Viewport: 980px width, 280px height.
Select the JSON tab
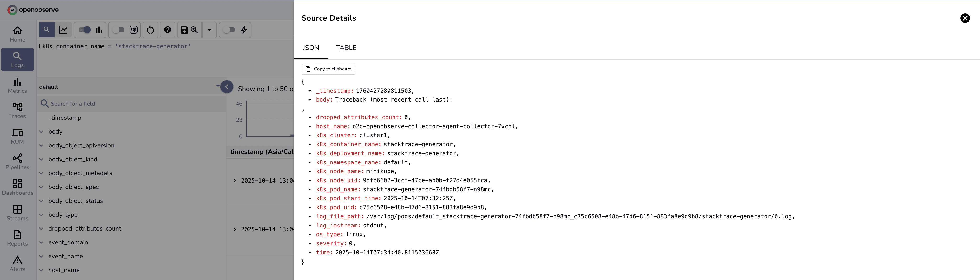(311, 48)
